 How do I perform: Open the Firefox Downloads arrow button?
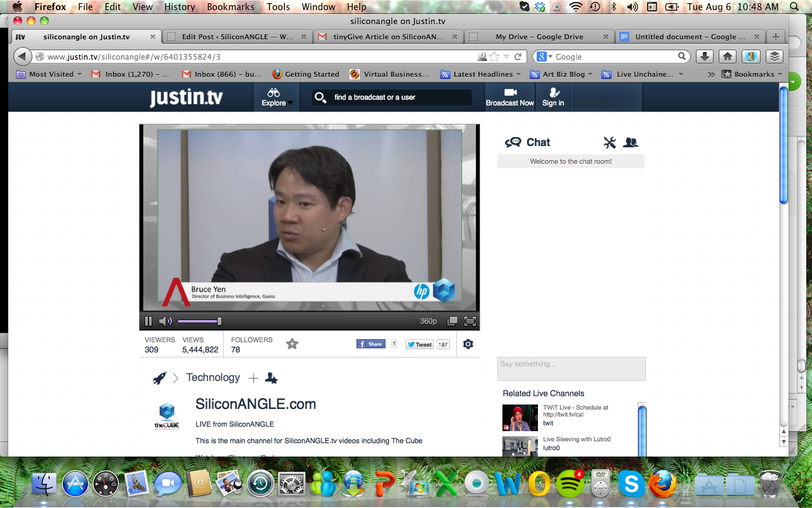pyautogui.click(x=704, y=57)
